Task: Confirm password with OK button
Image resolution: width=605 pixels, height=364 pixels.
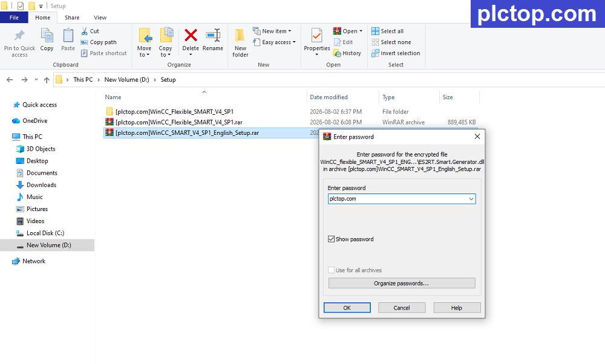Action: tap(347, 308)
